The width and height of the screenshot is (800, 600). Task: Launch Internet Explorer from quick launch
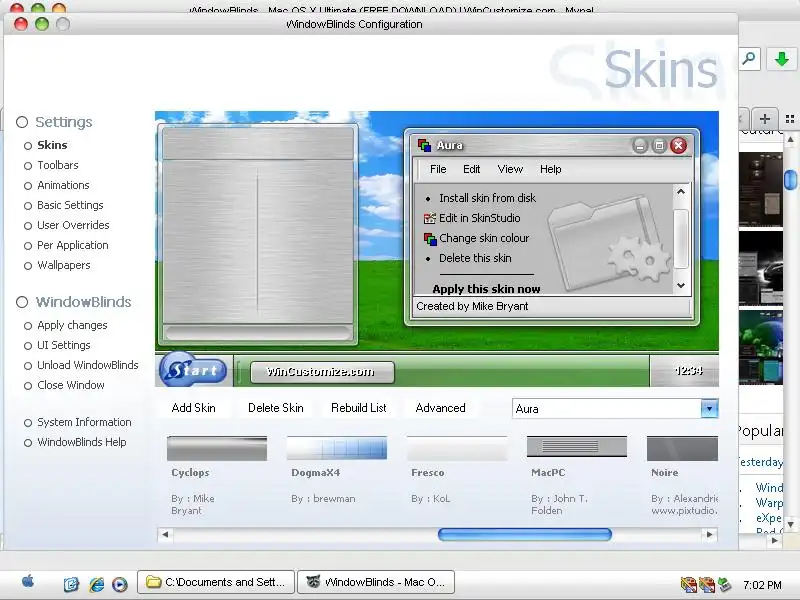96,584
